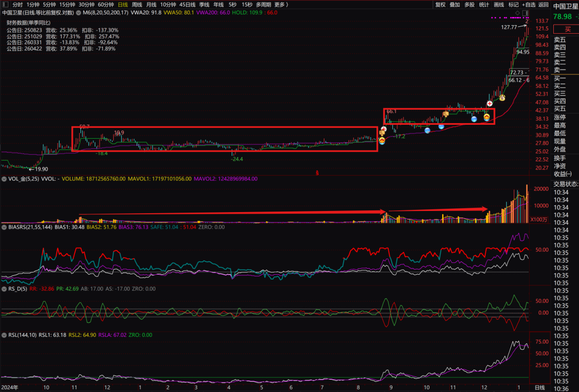The width and height of the screenshot is (579, 392).
Task: Click the X100万 volume unit label
Action: pyautogui.click(x=539, y=220)
